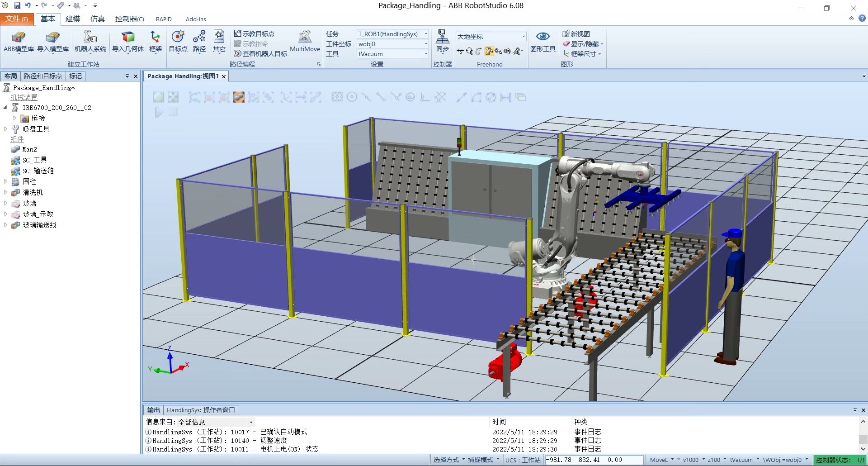Toggle the surface selection icon
This screenshot has height=466, width=868.
tap(209, 97)
